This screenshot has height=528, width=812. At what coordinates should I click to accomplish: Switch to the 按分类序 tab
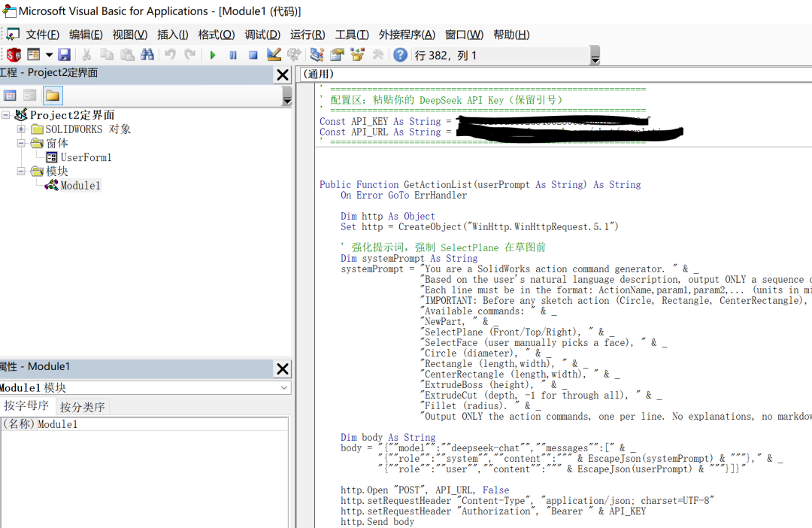pos(83,407)
